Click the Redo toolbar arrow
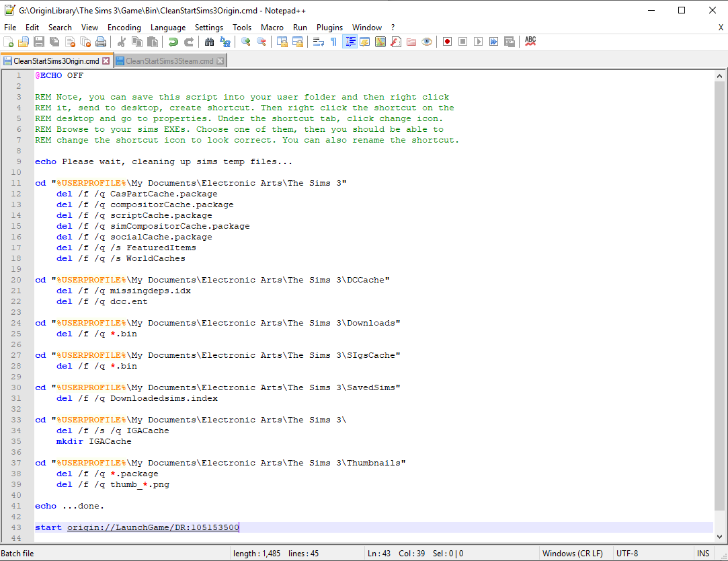The image size is (728, 561). tap(189, 42)
